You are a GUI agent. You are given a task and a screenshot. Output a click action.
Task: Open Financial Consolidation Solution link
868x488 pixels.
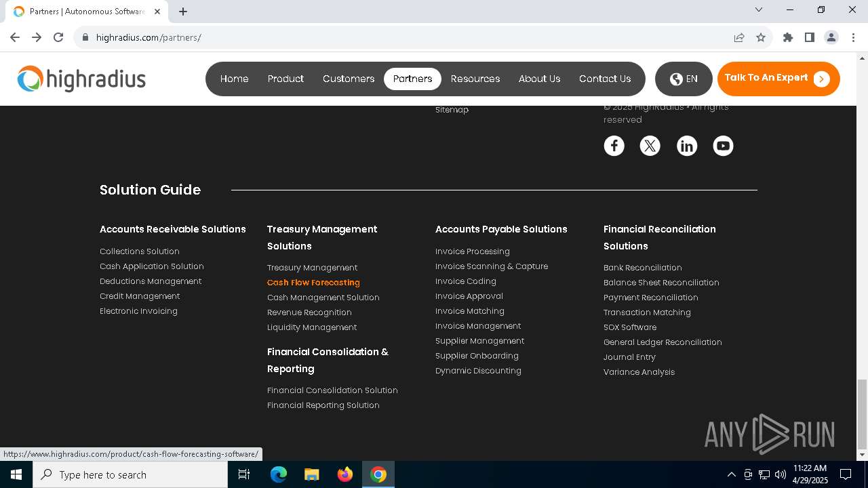tap(332, 390)
